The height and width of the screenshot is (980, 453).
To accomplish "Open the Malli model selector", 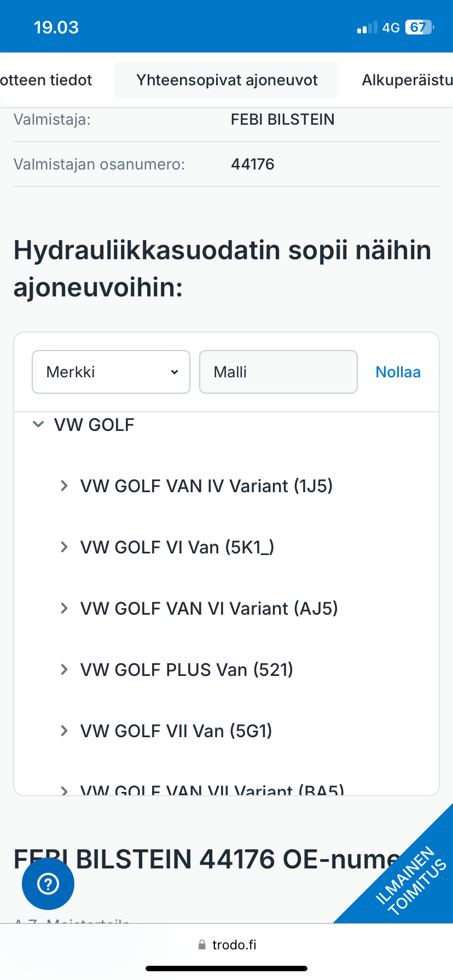I will pyautogui.click(x=278, y=372).
